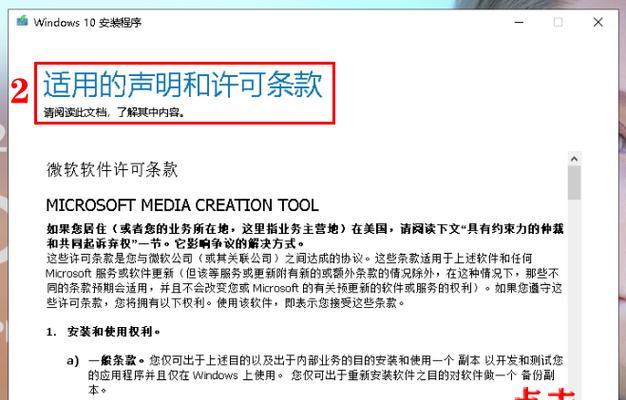Click the paragraph beginning 这些许可条款是您与微软公司
The width and height of the screenshot is (626, 400).
(x=304, y=281)
